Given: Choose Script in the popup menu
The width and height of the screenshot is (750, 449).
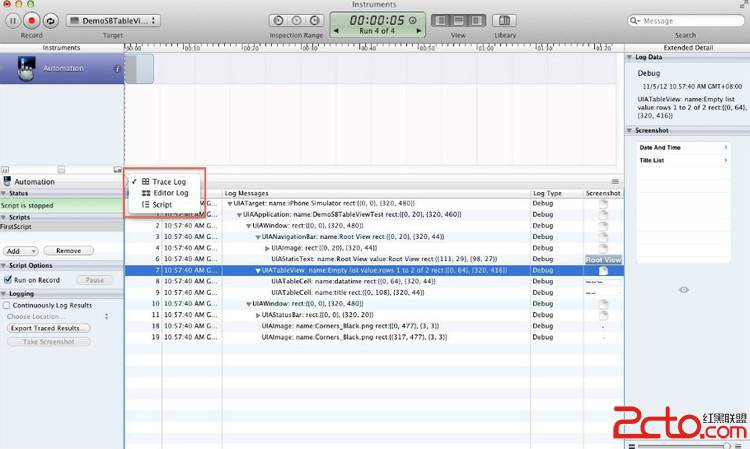Looking at the screenshot, I should click(x=162, y=204).
